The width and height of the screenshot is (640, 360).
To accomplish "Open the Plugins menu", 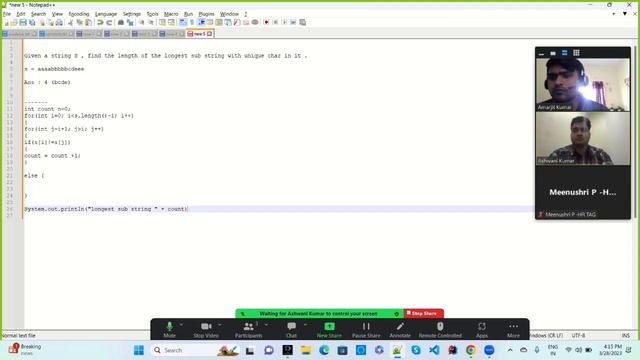I will click(x=206, y=14).
